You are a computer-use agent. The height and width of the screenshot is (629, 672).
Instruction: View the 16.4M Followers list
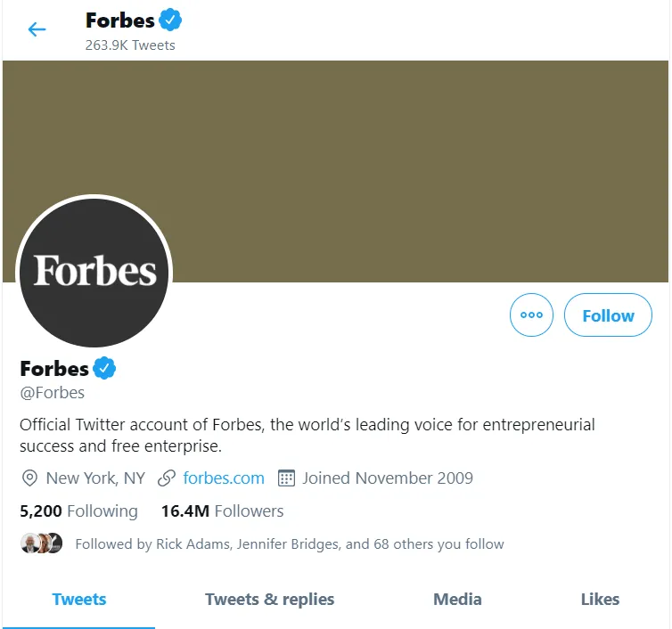[222, 511]
